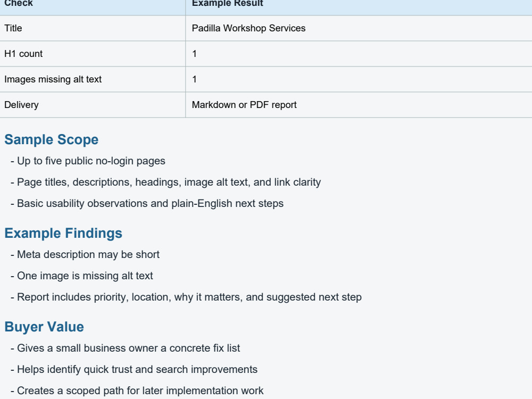The width and height of the screenshot is (532, 399).
Task: Click the Page titles, descriptions bullet line
Action: pos(165,182)
